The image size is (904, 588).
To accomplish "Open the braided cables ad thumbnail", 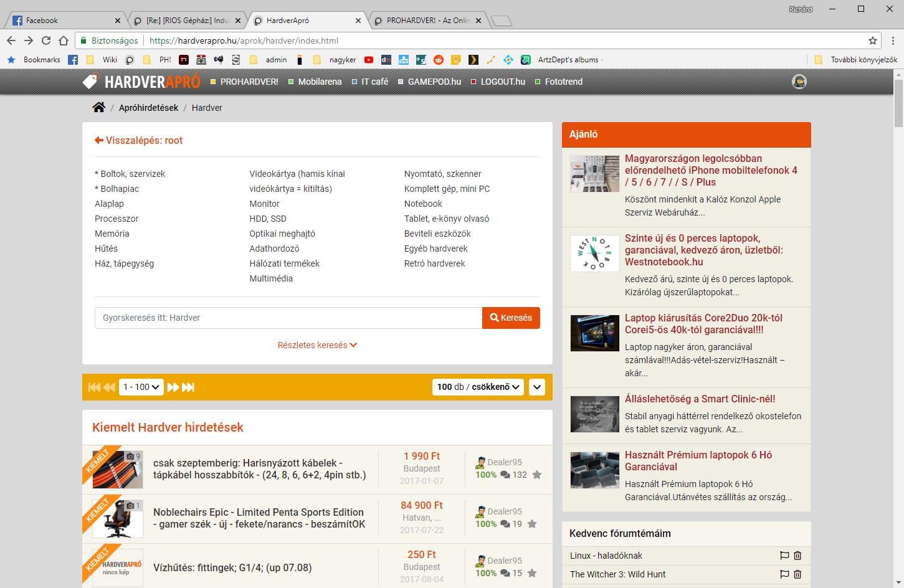I will click(117, 469).
